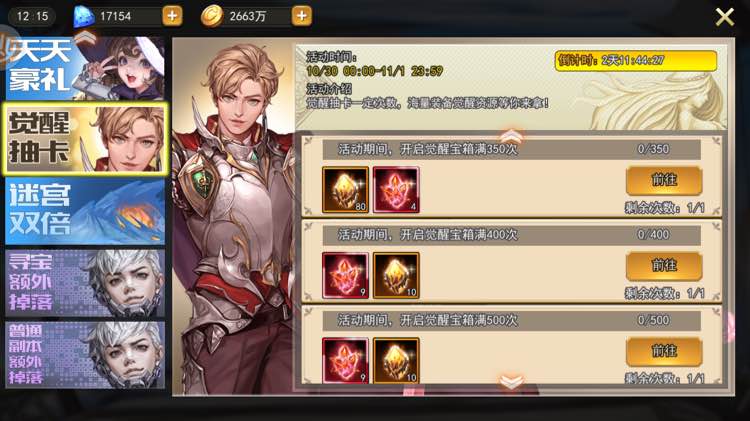Open the 普通副本额外掉落 event tab

coord(85,355)
